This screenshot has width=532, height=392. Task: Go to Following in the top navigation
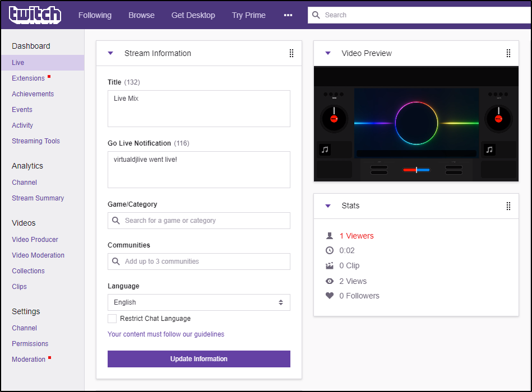(x=95, y=15)
